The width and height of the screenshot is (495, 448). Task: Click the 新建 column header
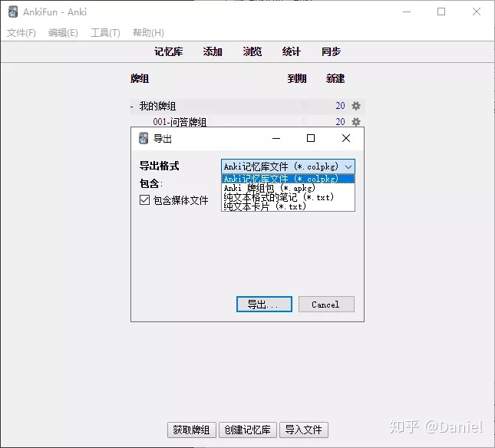click(335, 78)
